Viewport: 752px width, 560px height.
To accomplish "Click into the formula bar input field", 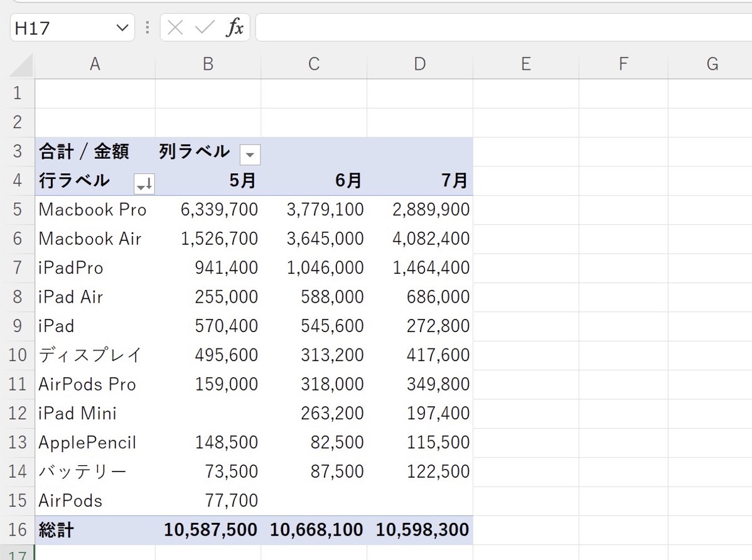I will coord(503,28).
